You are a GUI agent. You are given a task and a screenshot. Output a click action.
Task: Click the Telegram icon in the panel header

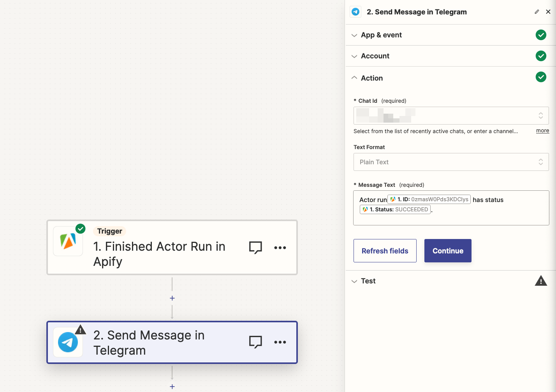tap(355, 12)
